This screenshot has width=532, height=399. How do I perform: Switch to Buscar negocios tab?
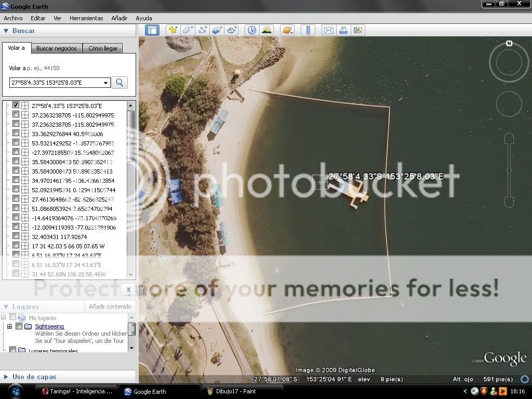coord(57,48)
